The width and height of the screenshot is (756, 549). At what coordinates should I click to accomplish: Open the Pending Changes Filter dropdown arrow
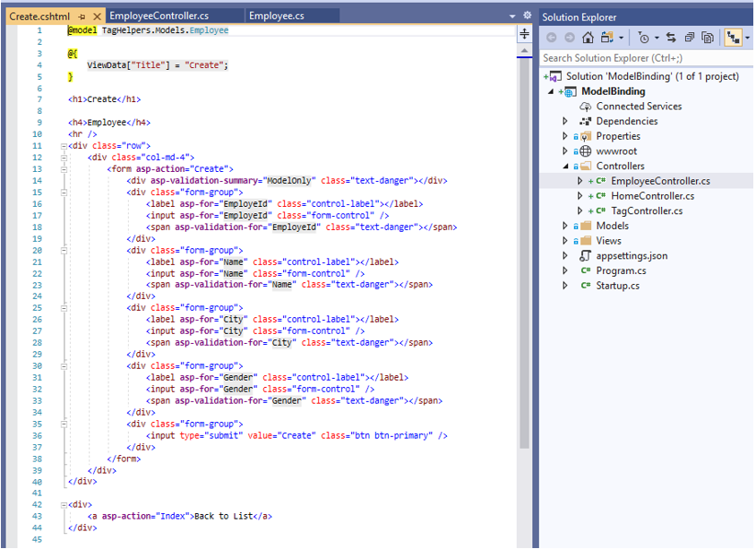click(657, 38)
